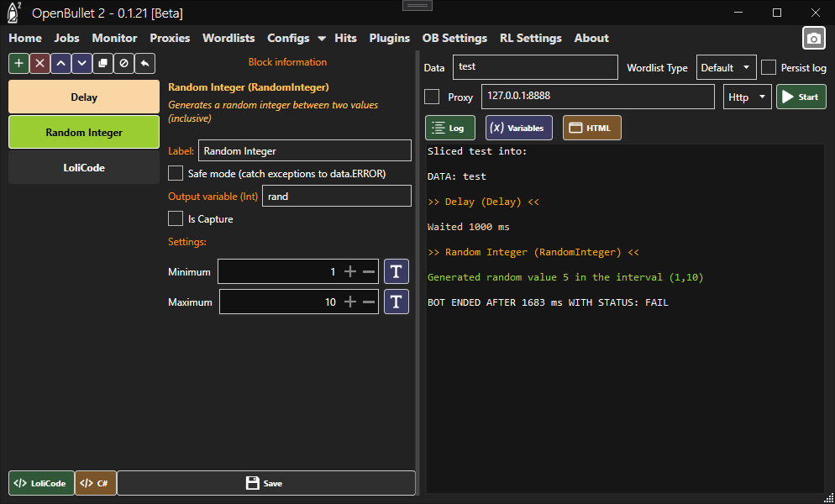Enable Persist log checkbox

point(769,68)
